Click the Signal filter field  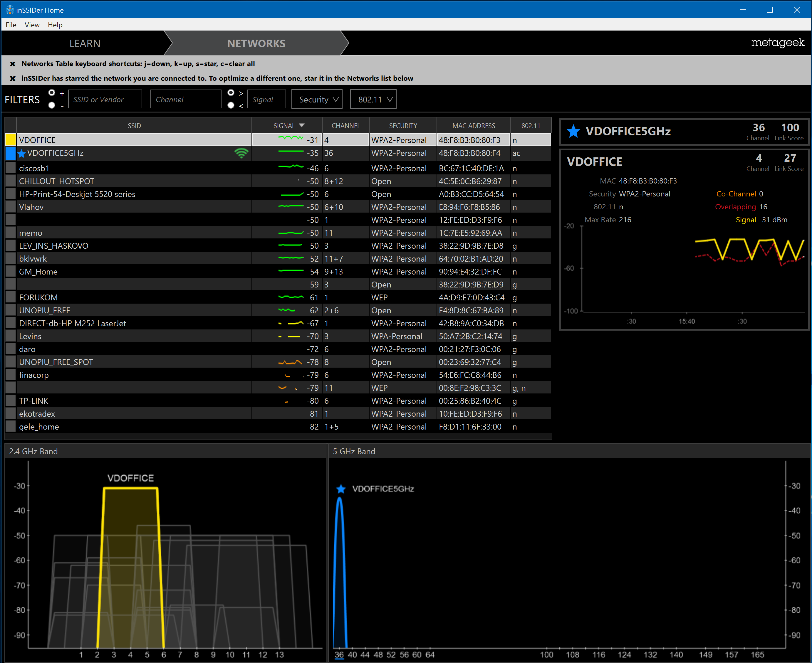[x=267, y=99]
